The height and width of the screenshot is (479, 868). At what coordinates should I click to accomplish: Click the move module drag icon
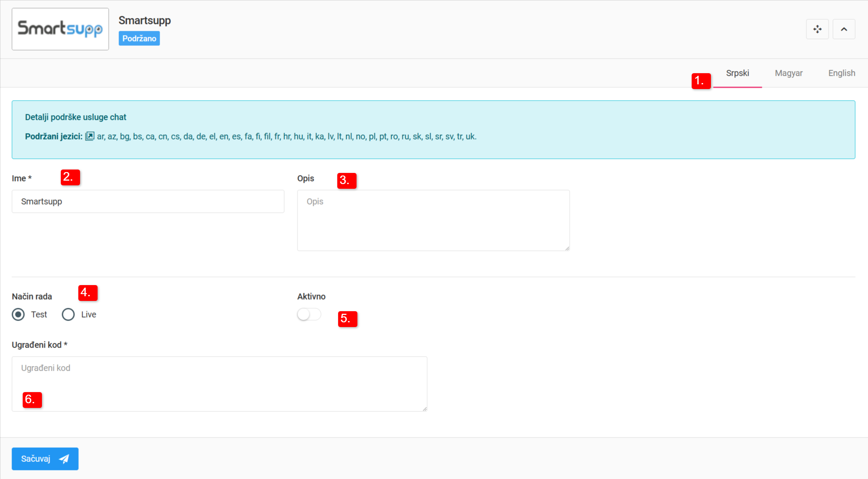817,29
